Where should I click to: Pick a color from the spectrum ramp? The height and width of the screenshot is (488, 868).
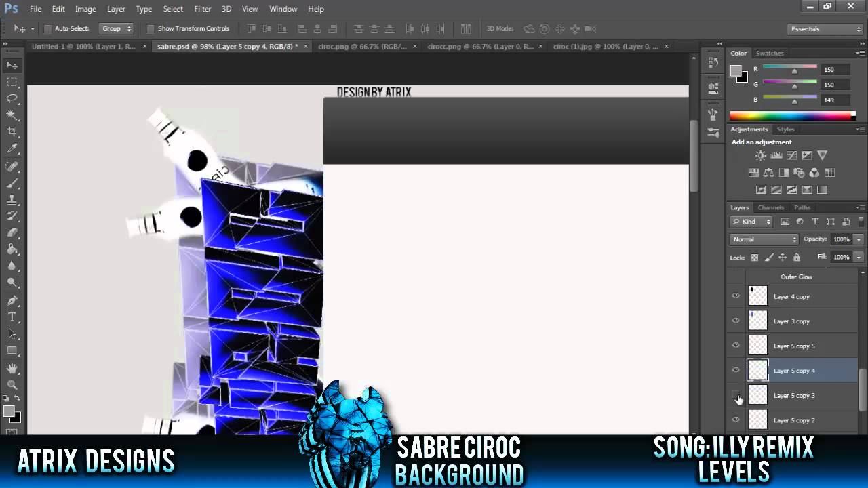[792, 116]
